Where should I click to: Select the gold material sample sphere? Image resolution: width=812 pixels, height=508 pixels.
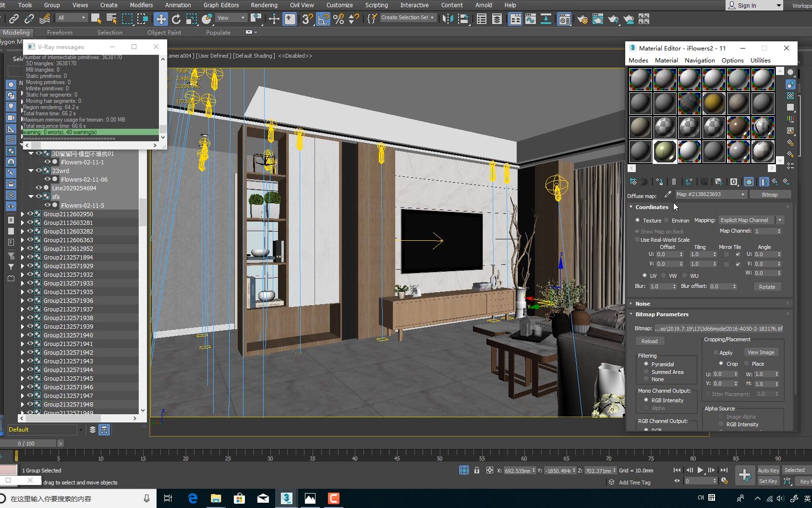coord(713,103)
